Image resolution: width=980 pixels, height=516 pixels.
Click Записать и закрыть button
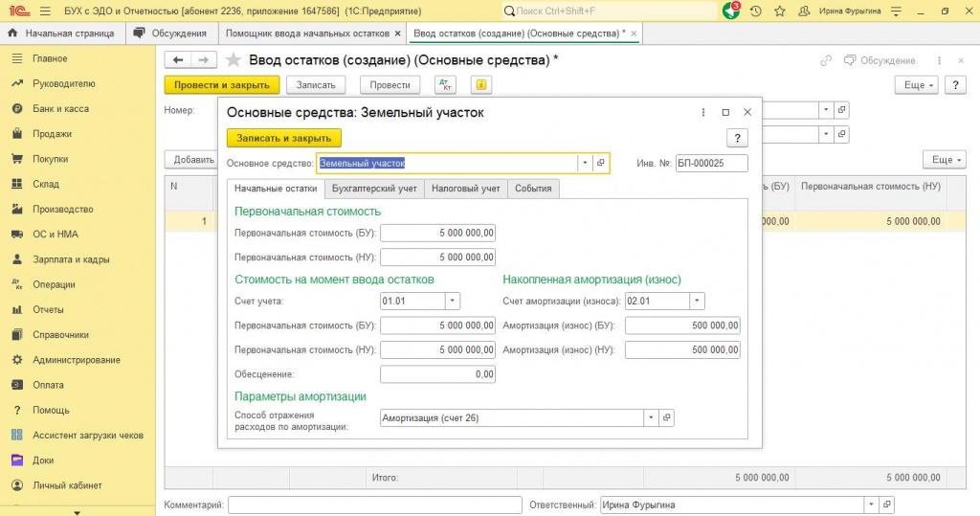pyautogui.click(x=283, y=138)
